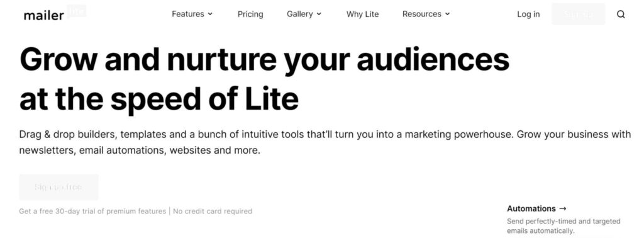The image size is (644, 238).
Task: Open the Resources menu label
Action: tap(422, 14)
